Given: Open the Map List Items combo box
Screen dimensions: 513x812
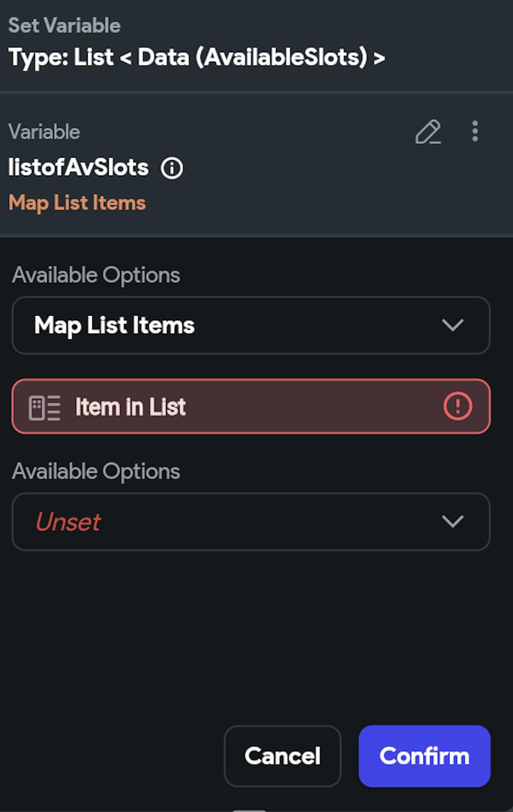Looking at the screenshot, I should click(251, 325).
